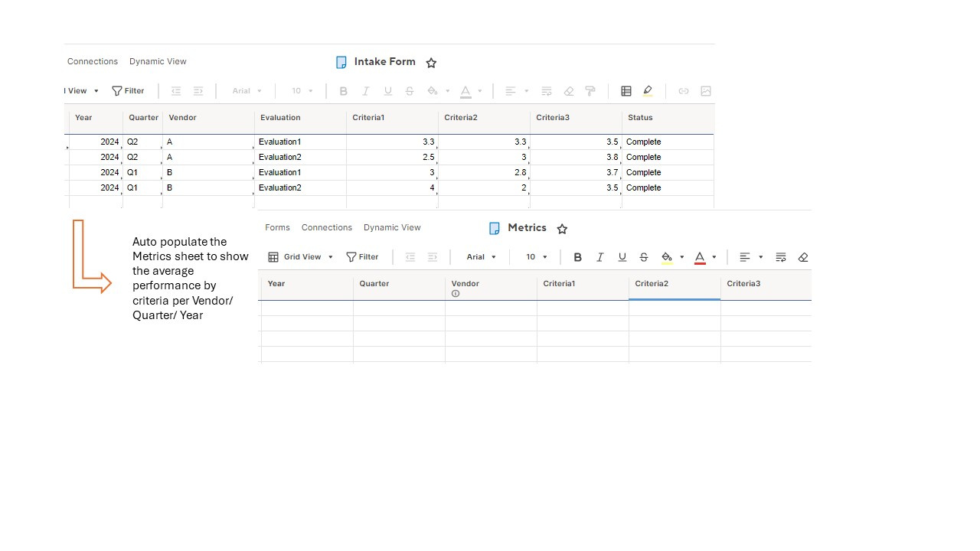Open text color dropdown arrow in Metrics toolbar
The height and width of the screenshot is (551, 980).
(x=714, y=257)
